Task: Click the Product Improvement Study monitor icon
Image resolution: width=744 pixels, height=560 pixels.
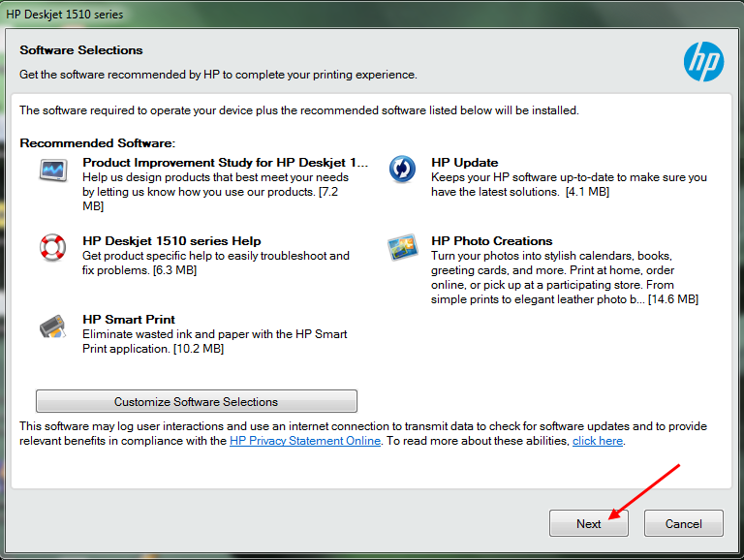Action: point(53,170)
